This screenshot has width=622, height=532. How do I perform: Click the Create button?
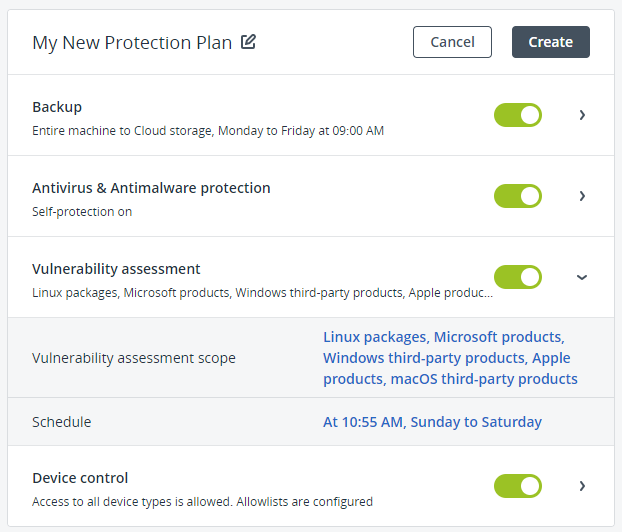[x=551, y=42]
